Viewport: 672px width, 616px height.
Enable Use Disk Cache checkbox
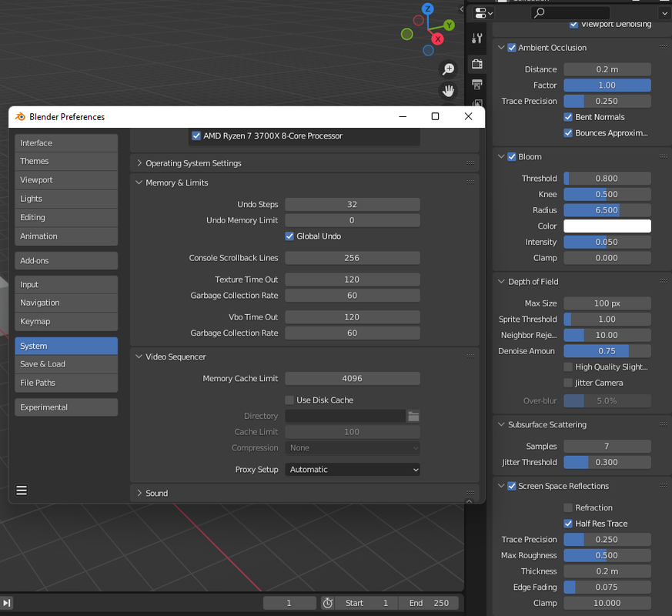(x=289, y=400)
